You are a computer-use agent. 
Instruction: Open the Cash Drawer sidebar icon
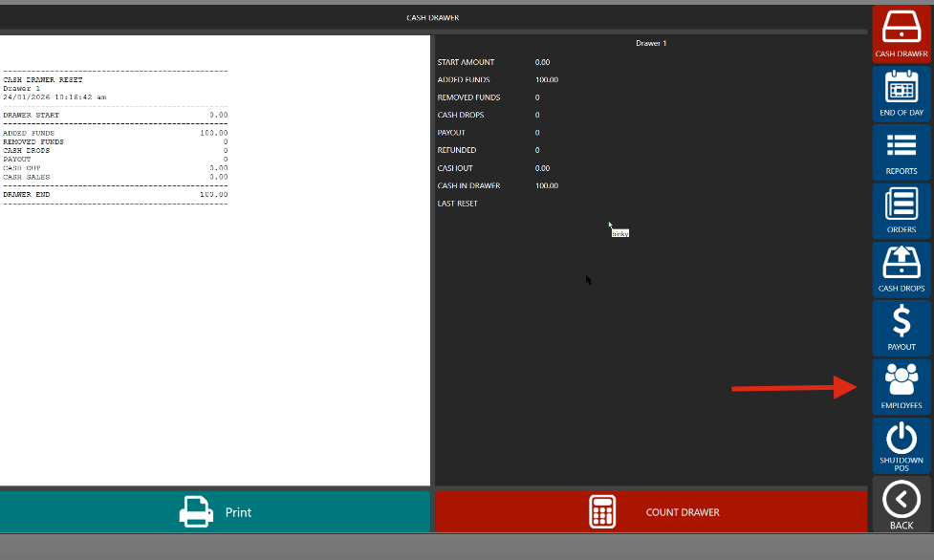coord(901,27)
